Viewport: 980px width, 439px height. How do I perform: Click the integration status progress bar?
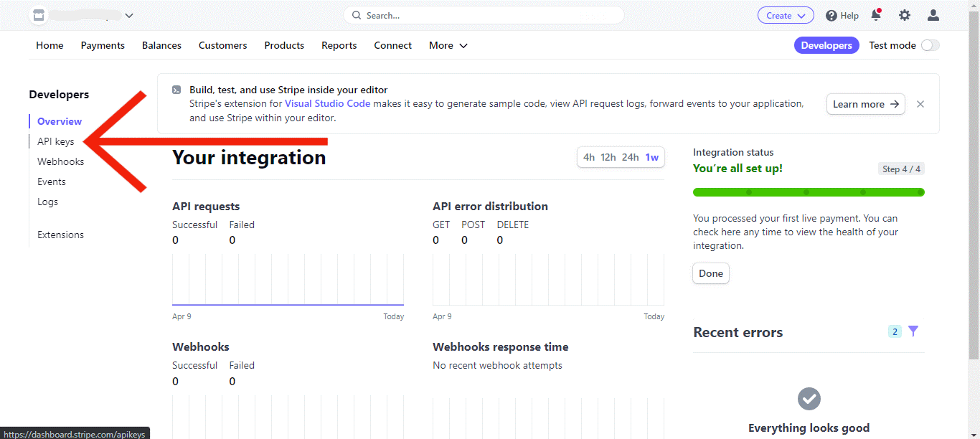point(809,192)
